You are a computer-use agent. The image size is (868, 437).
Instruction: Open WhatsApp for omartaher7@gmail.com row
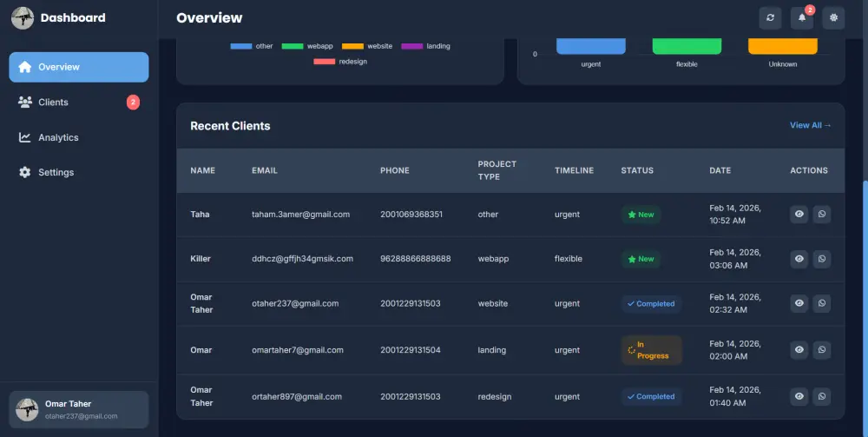pyautogui.click(x=821, y=349)
